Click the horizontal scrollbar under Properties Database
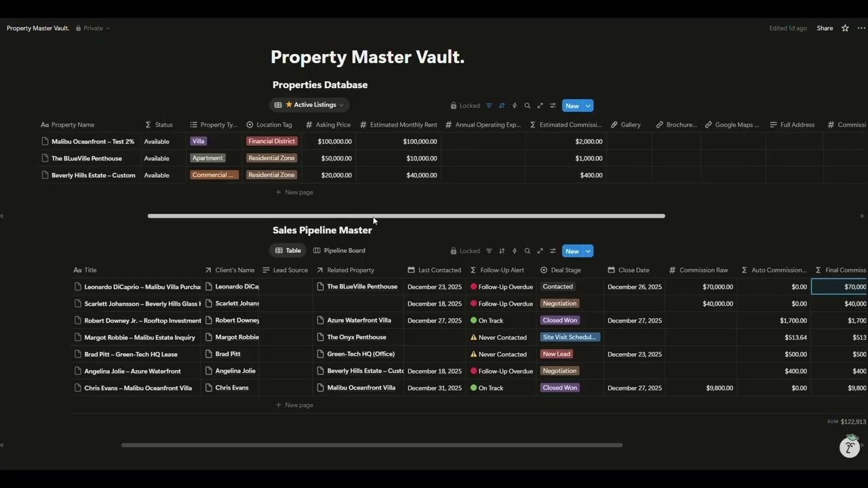The image size is (868, 488). [406, 216]
